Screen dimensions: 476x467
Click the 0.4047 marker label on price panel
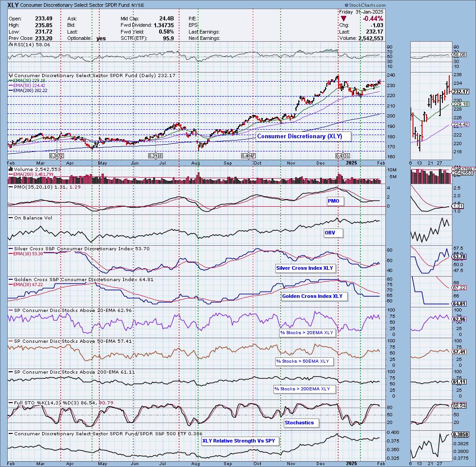coord(248,156)
